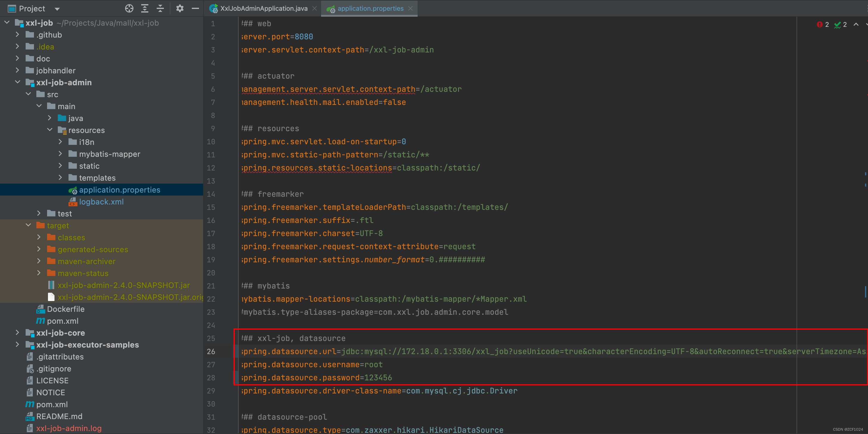Expand the java source folder
This screenshot has width=868, height=434.
point(49,118)
